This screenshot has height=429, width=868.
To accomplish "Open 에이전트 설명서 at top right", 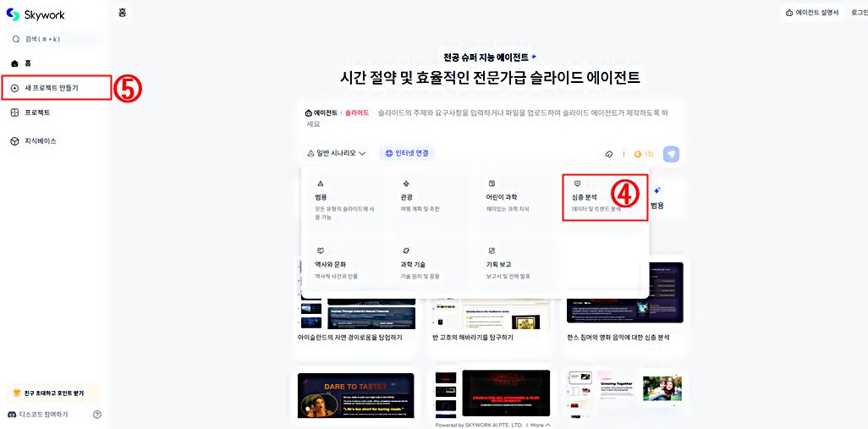I will click(811, 12).
